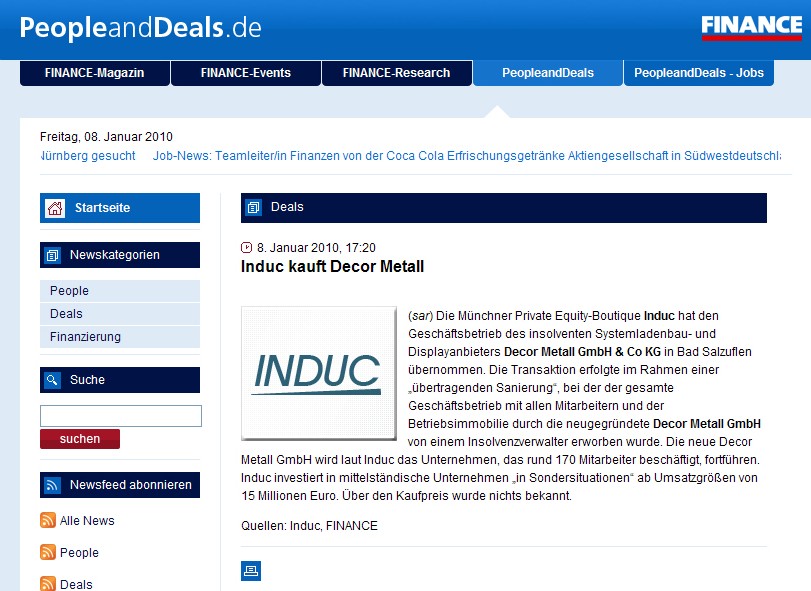This screenshot has width=811, height=591.
Task: Click the print icon below the article
Action: click(x=251, y=571)
